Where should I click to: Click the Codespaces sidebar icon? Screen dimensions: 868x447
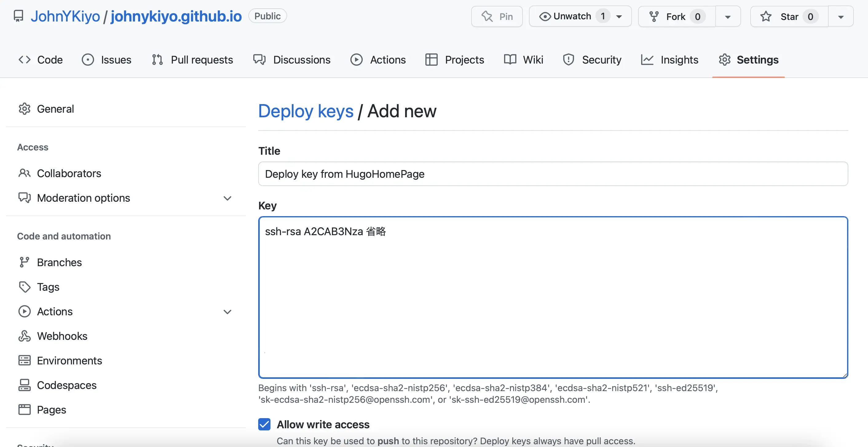coord(24,385)
